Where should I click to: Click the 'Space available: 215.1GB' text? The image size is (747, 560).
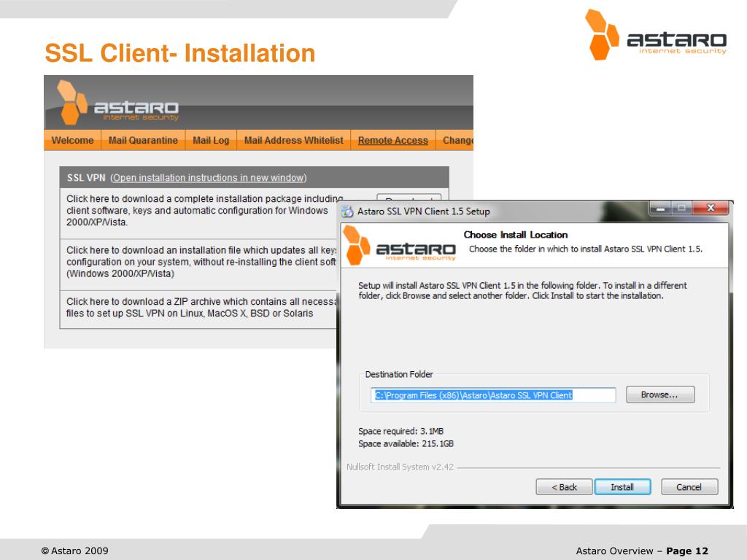click(406, 444)
